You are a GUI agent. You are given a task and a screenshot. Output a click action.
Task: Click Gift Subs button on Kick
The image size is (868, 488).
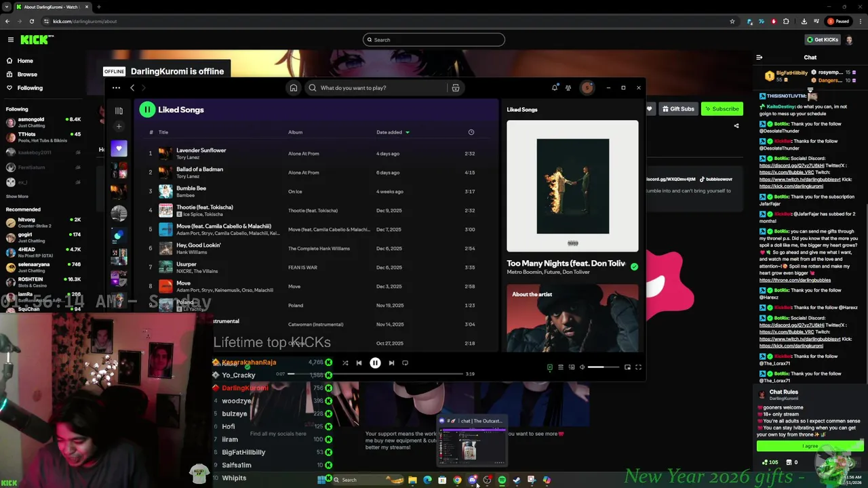(678, 108)
